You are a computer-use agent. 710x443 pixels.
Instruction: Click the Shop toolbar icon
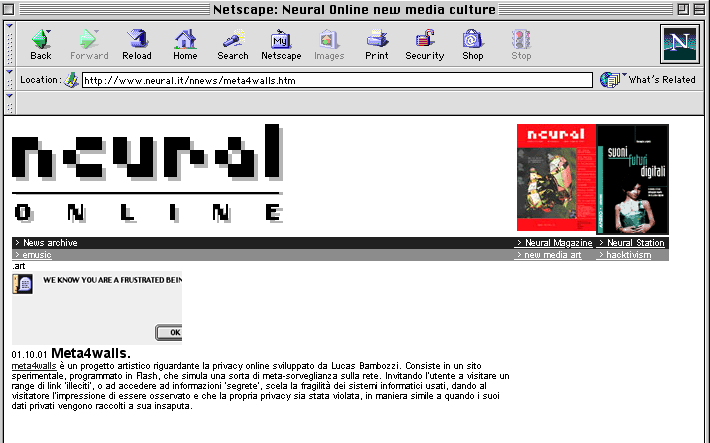tap(473, 45)
